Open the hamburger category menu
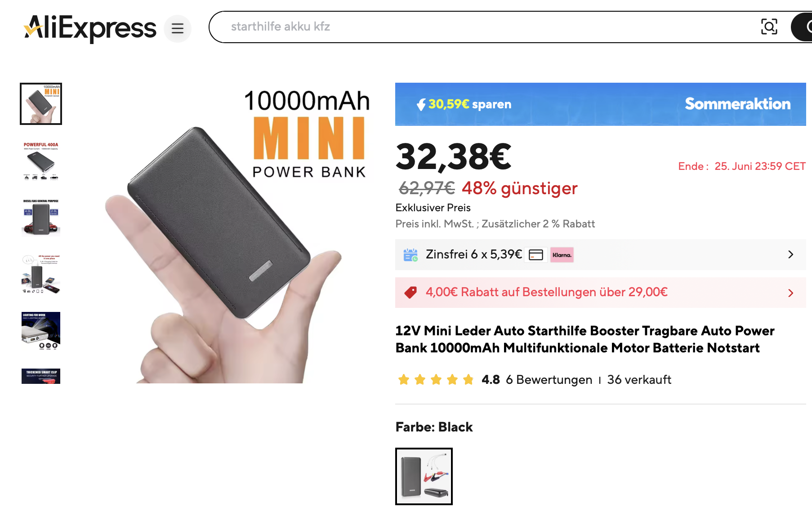This screenshot has height=507, width=812. (x=178, y=28)
